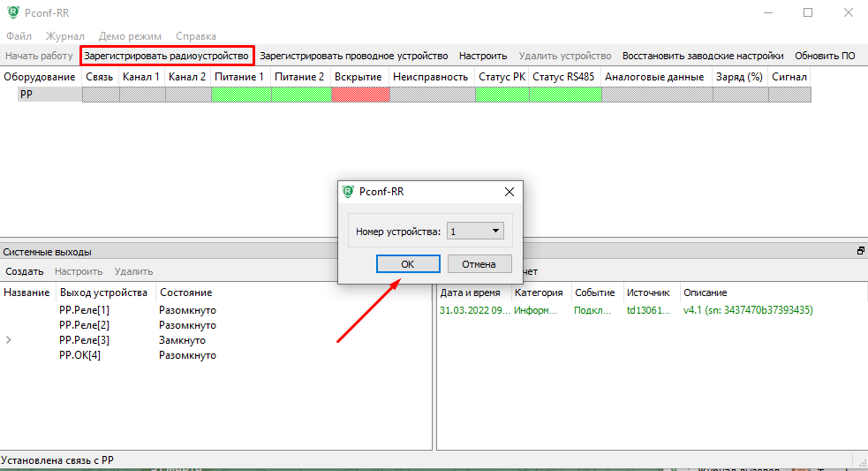Expand the arrow beside PP.Реле[3] row

point(9,340)
